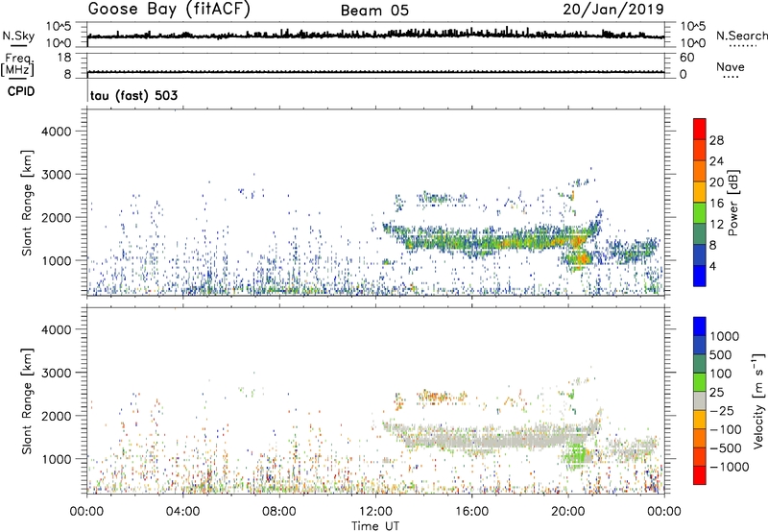Click the 'Slant Range [km]' label of power panel

27,203
